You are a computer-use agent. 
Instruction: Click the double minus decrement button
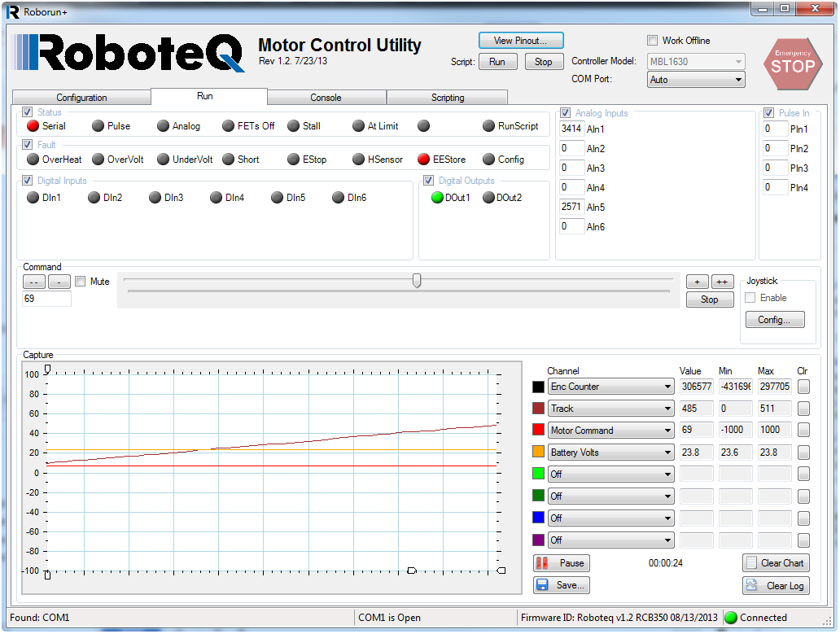pyautogui.click(x=34, y=282)
